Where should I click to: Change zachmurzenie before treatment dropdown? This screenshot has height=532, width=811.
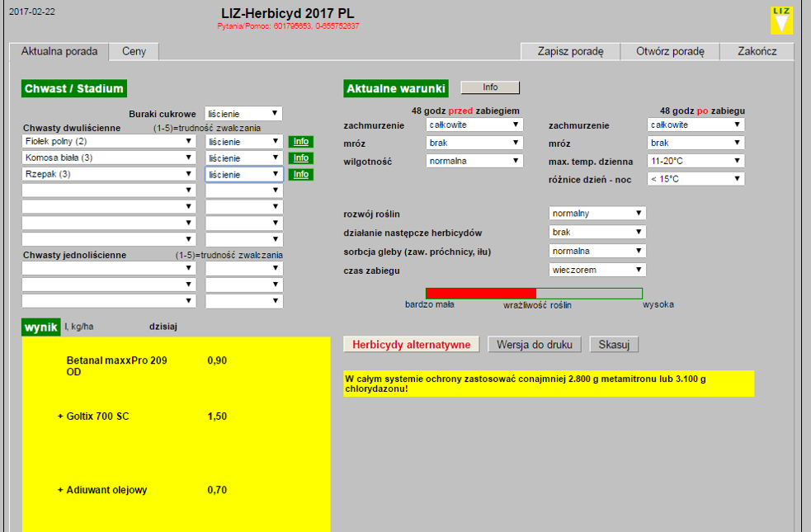[x=474, y=125]
